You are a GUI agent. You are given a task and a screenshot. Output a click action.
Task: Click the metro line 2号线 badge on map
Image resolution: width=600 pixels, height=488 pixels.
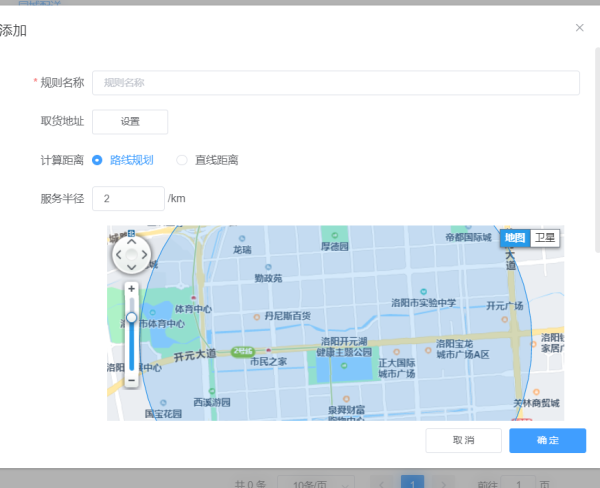(243, 351)
